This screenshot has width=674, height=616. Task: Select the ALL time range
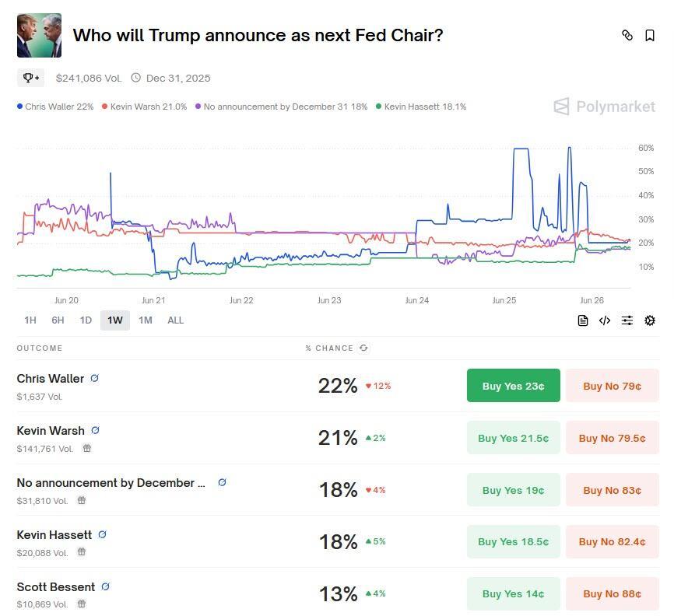tap(175, 320)
